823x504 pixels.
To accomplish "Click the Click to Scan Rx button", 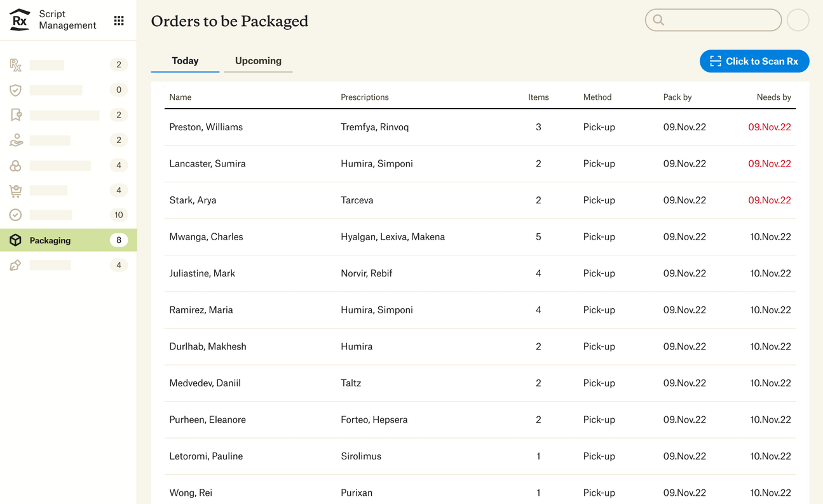I will coord(754,61).
